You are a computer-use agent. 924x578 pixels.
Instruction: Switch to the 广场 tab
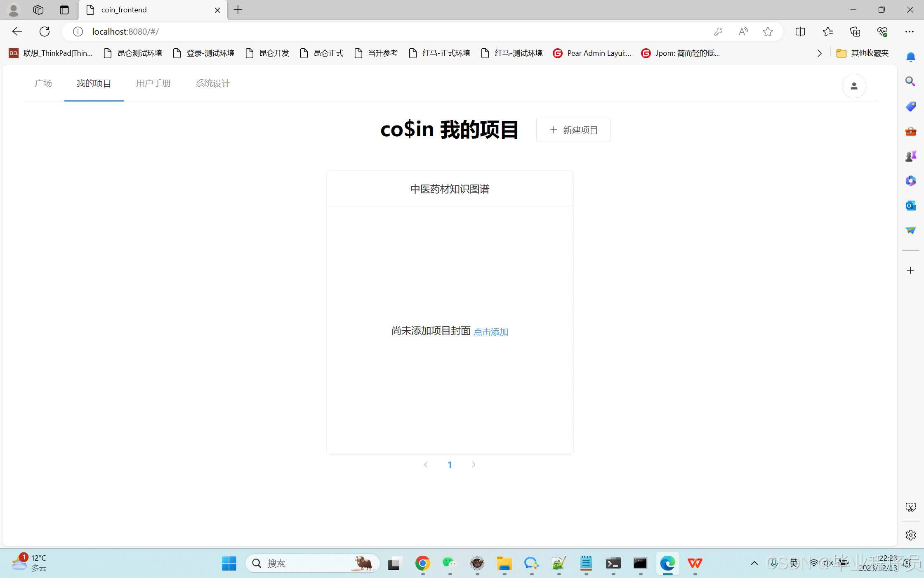[x=43, y=83]
